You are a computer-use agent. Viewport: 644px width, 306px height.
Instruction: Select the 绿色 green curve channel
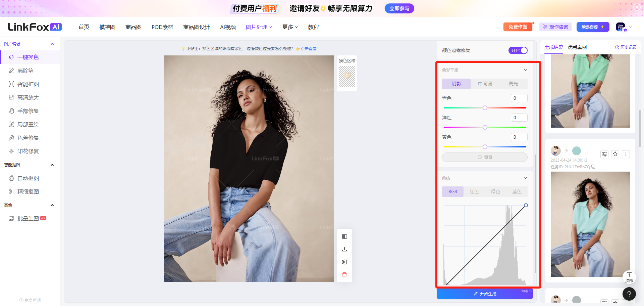point(495,191)
